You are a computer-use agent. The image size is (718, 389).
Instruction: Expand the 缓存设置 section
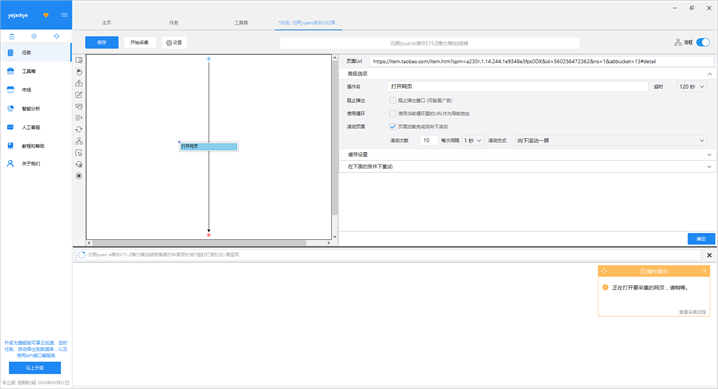[528, 155]
